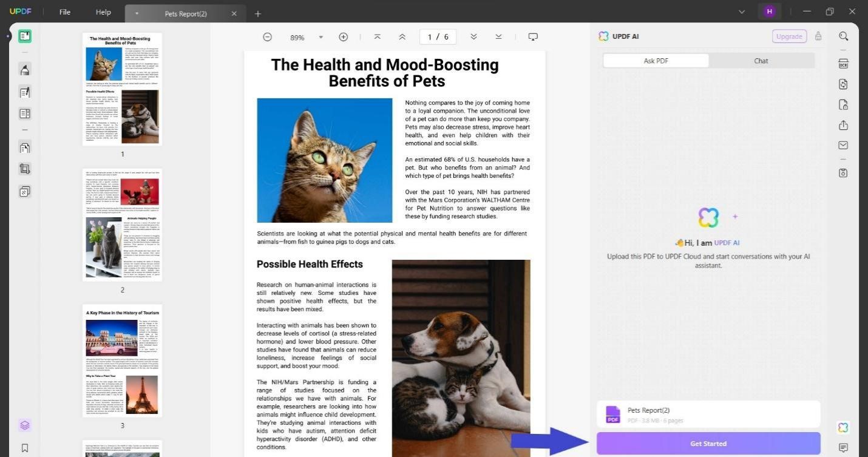Select the page 3 thumbnail
Viewport: 868px width, 457px height.
(x=121, y=359)
